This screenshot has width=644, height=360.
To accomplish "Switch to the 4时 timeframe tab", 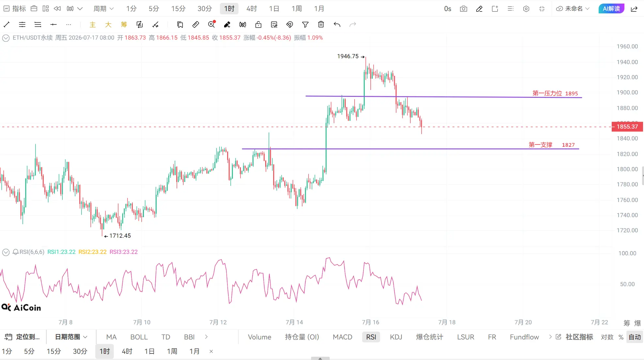I will (x=252, y=9).
